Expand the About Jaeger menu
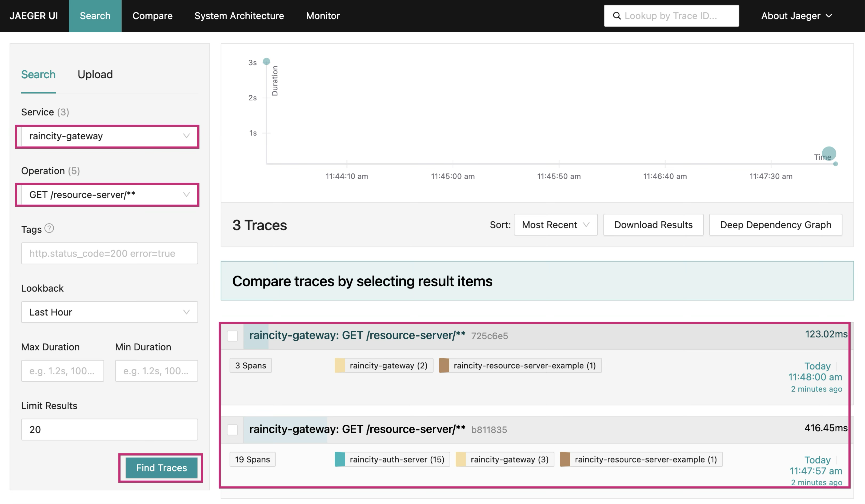865x504 pixels. click(796, 16)
